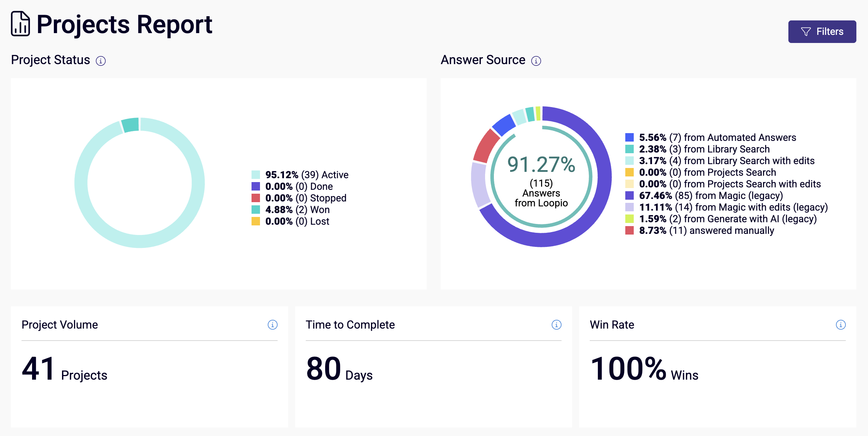Screen dimensions: 868x436
Task: Click the '41 Projects' volume value
Action: [x=64, y=369]
